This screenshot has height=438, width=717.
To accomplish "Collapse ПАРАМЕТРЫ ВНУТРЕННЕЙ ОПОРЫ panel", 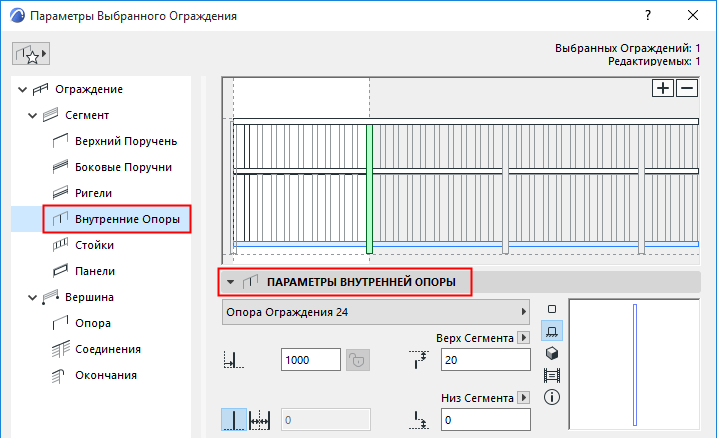I will point(230,282).
